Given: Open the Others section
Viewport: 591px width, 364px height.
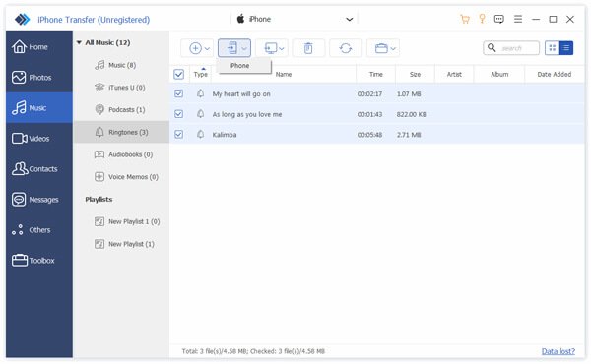Looking at the screenshot, I should 38,230.
